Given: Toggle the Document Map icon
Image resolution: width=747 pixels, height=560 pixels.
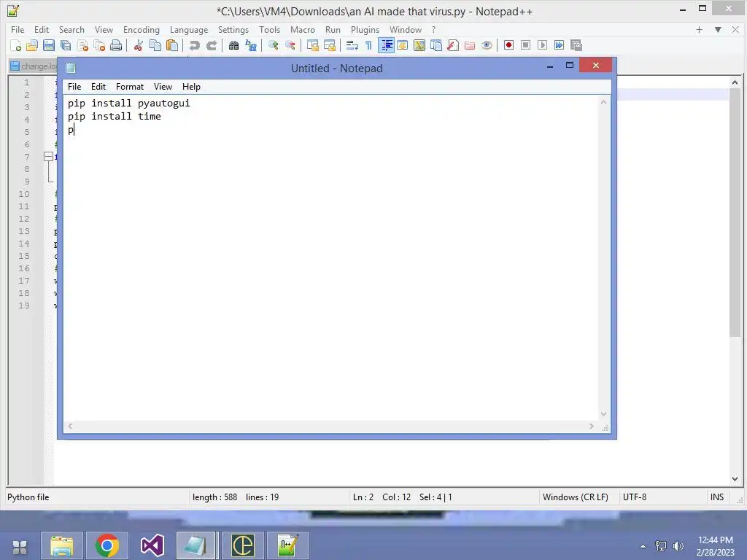Looking at the screenshot, I should point(419,45).
